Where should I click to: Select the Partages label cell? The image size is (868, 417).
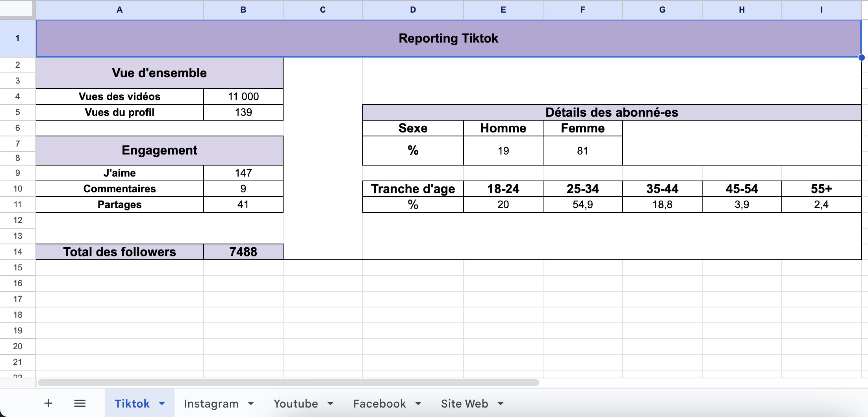click(120, 205)
